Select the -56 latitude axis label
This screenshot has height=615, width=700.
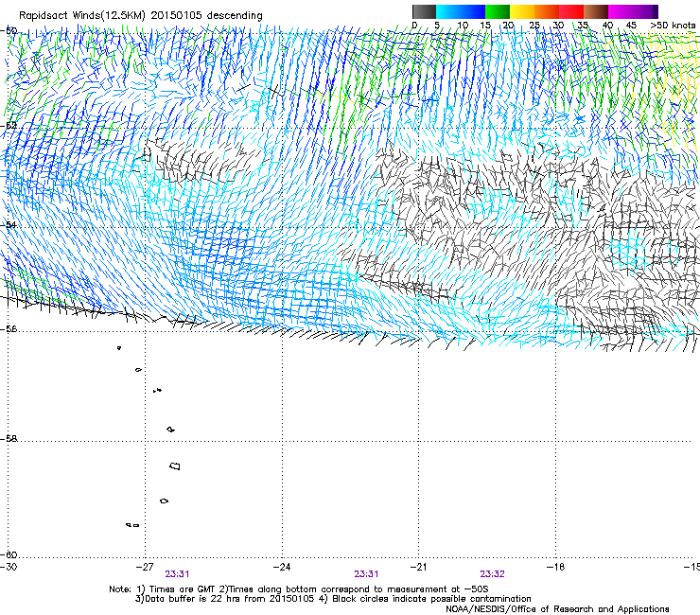point(9,329)
